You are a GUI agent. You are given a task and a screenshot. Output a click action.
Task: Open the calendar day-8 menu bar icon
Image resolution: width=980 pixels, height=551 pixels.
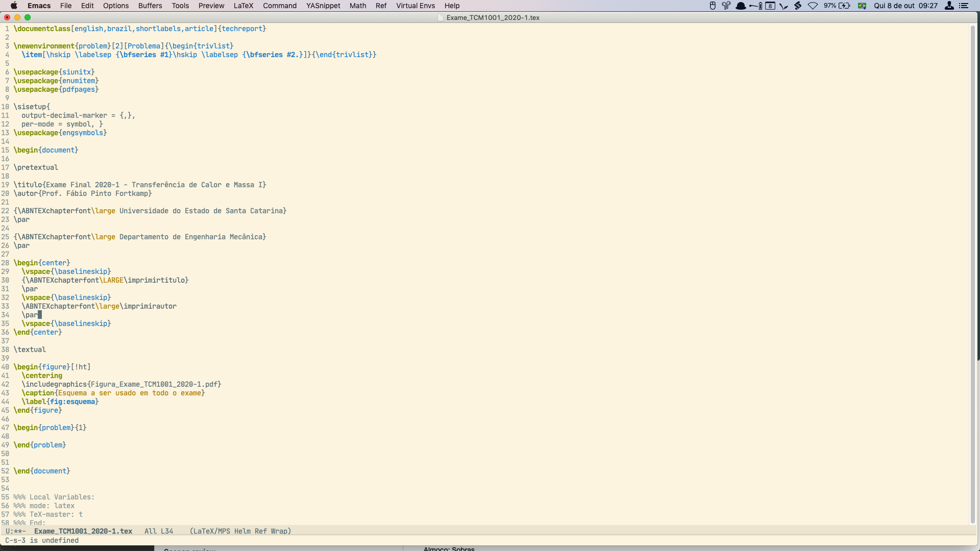click(x=770, y=6)
